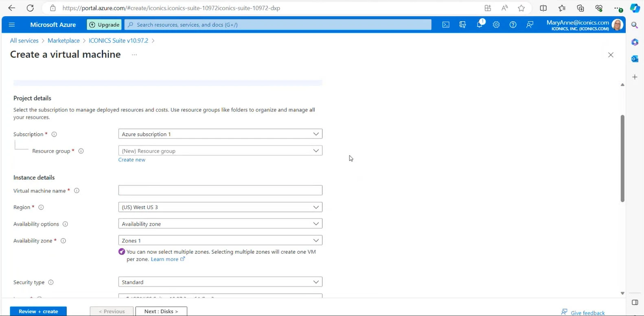Open the feedback icon in Azure header

530,25
